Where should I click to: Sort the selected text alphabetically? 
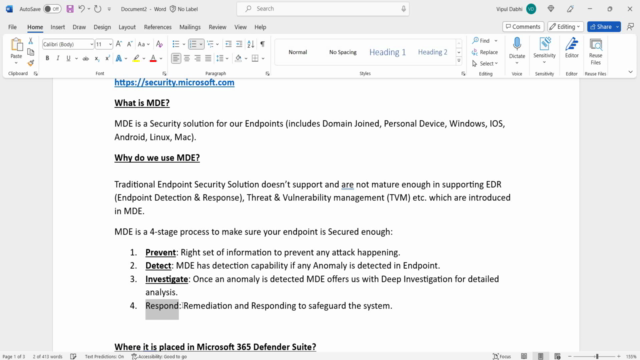click(x=251, y=44)
